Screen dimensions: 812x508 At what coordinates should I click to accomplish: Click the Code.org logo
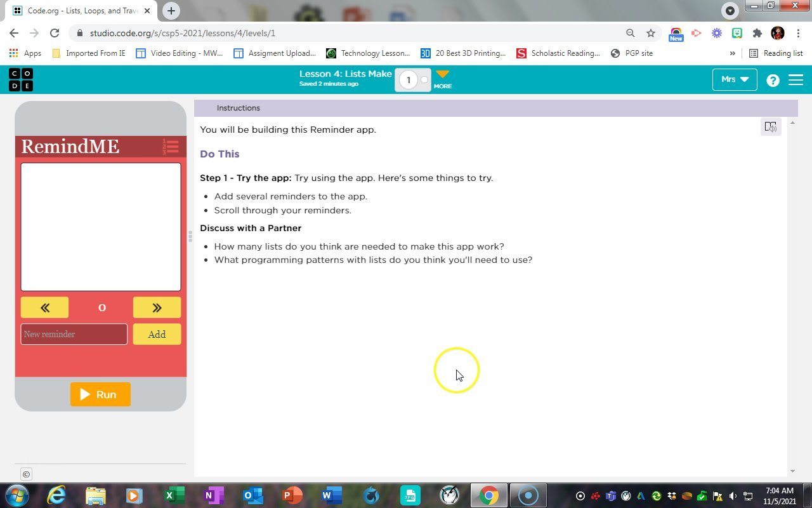click(21, 79)
